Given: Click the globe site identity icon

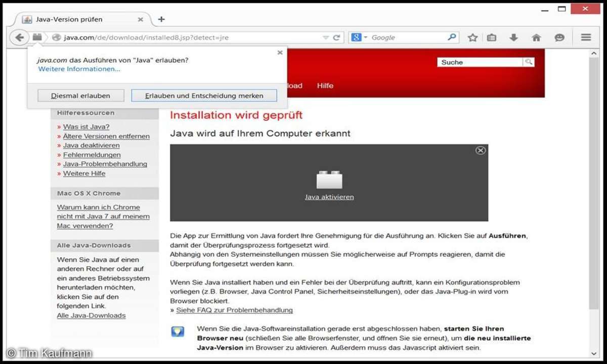Looking at the screenshot, I should (56, 37).
